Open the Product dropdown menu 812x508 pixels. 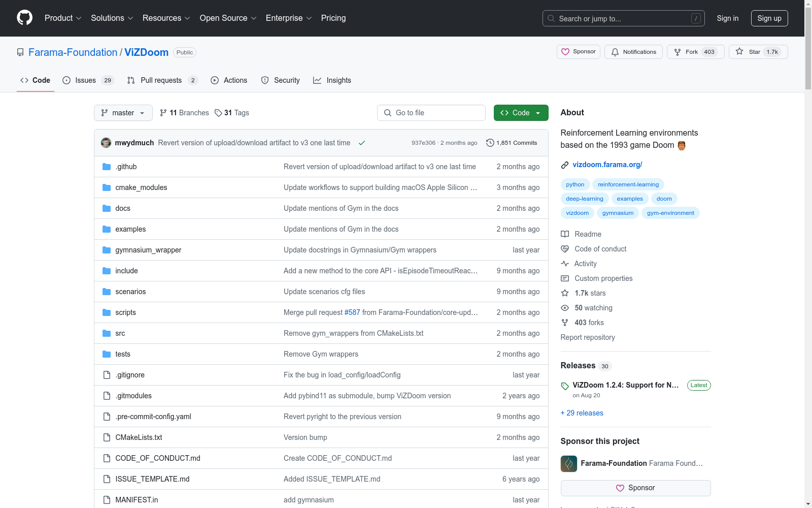click(63, 18)
